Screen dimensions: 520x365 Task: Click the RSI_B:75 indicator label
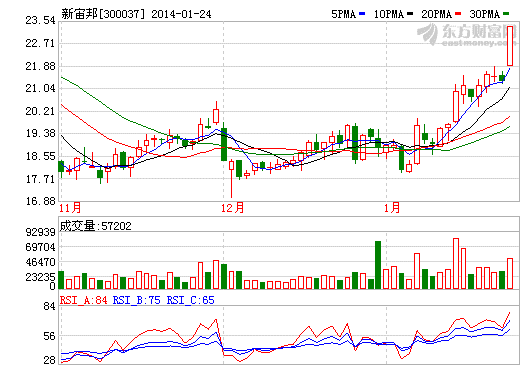pos(137,300)
